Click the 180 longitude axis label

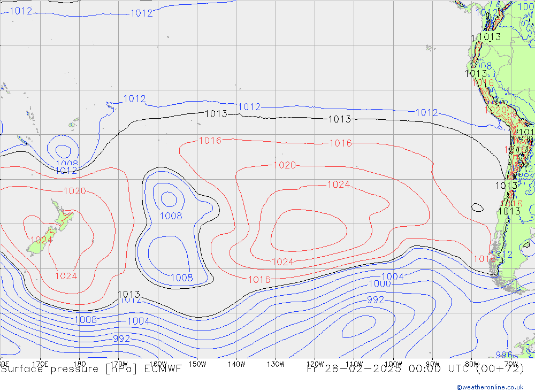80,364
